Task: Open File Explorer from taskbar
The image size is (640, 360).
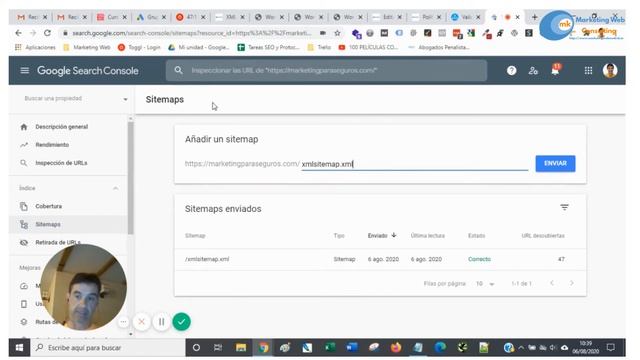Action: [241, 347]
